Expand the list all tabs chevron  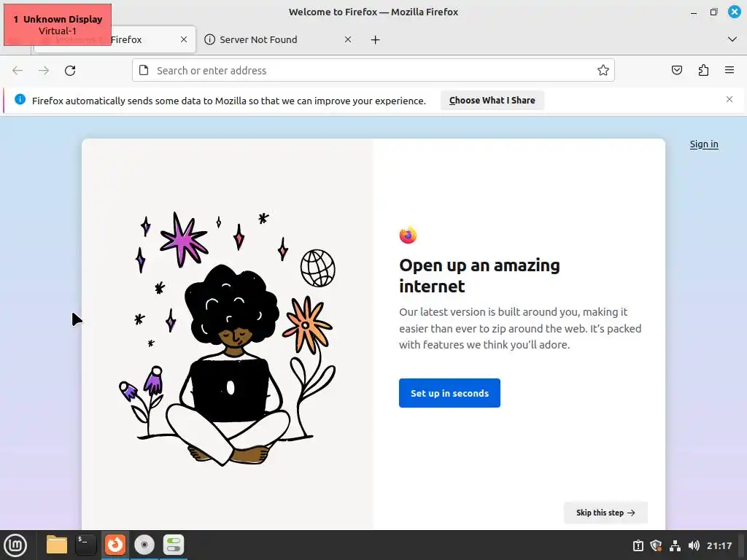pos(732,39)
